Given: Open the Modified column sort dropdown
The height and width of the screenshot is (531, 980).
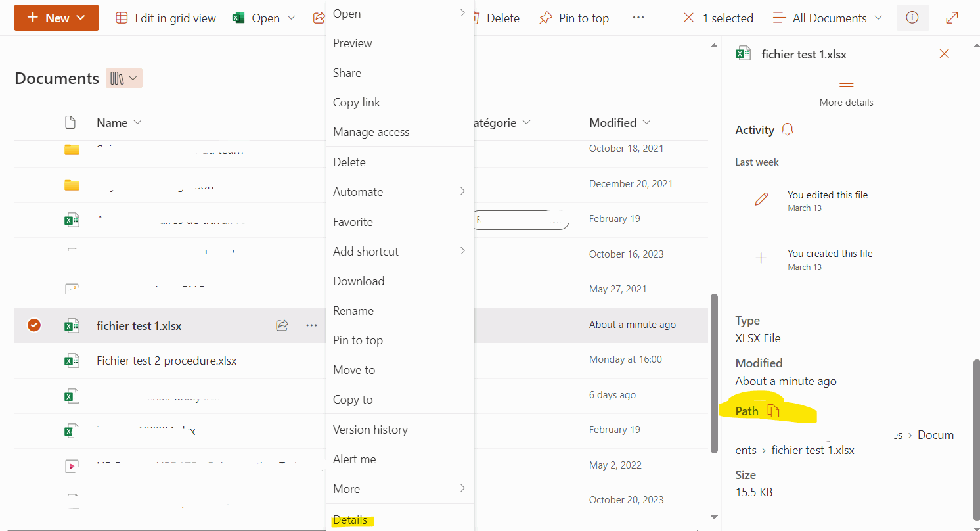Looking at the screenshot, I should coord(646,123).
